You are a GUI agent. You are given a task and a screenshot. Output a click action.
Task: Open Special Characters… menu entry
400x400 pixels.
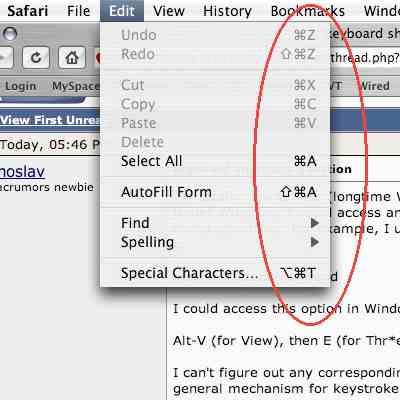coord(215,273)
